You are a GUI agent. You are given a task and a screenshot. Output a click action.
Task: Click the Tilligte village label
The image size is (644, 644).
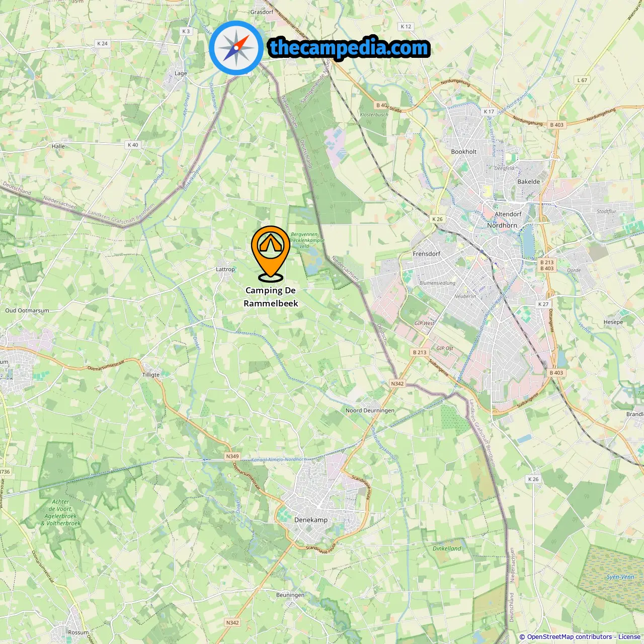(x=151, y=374)
